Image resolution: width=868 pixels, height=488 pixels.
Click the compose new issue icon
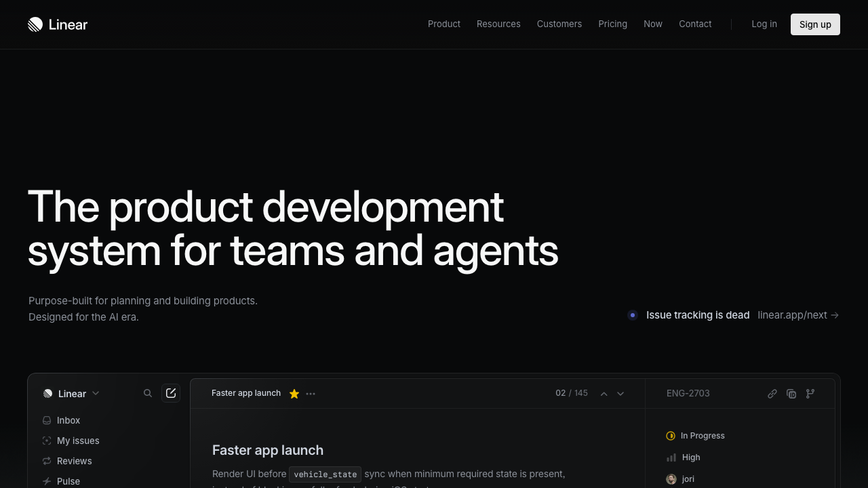click(x=171, y=393)
